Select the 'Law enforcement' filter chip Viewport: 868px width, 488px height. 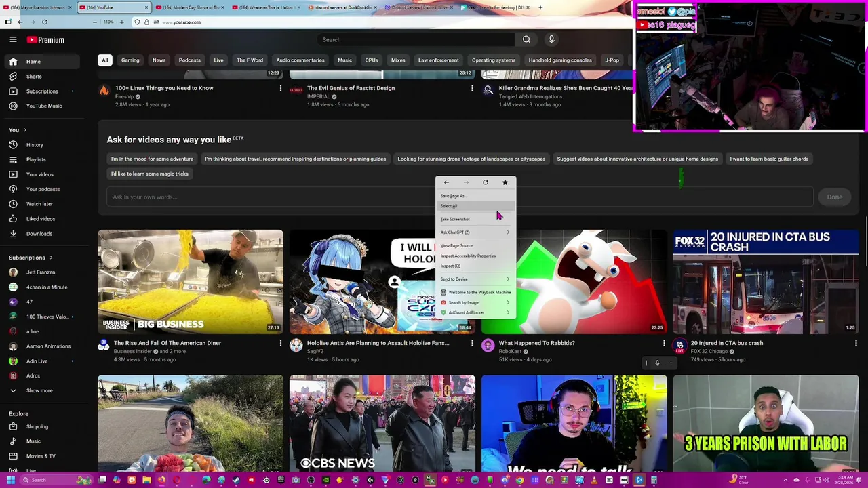point(439,60)
